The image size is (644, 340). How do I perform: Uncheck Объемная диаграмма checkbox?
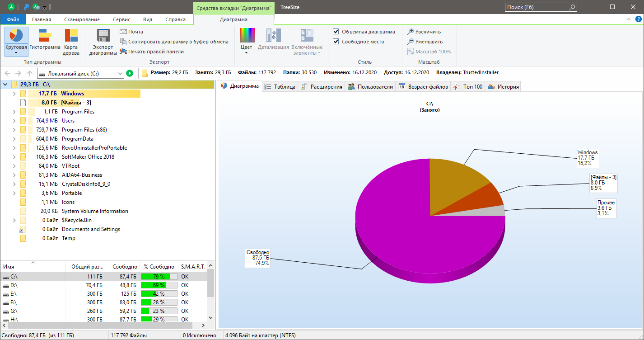click(x=336, y=32)
